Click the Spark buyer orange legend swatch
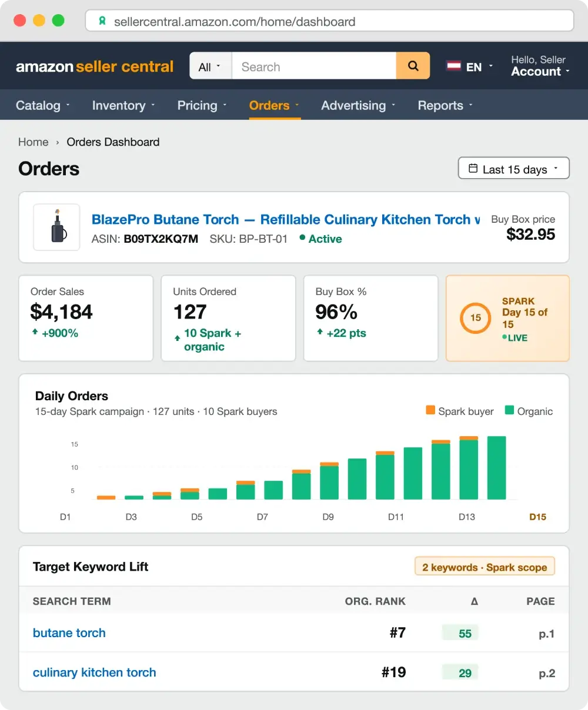This screenshot has height=710, width=588. tap(430, 410)
